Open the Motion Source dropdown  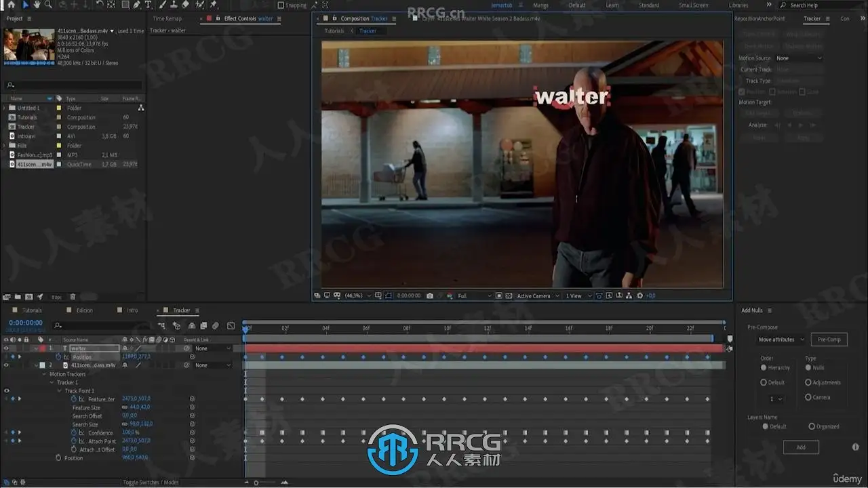pos(799,58)
